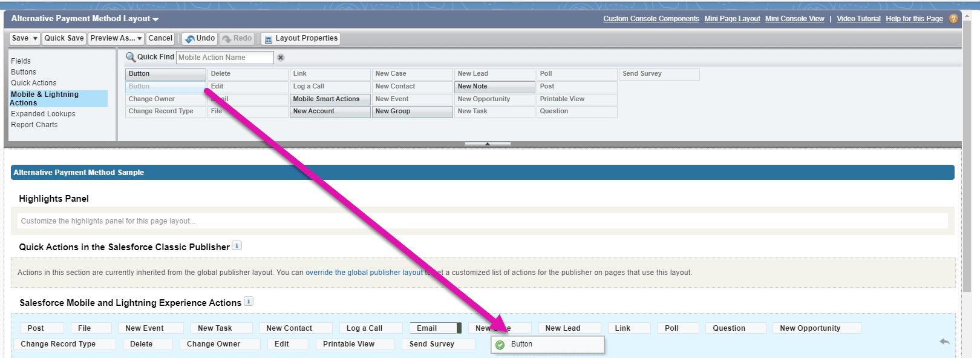This screenshot has width=980, height=358.
Task: Open Layout Properties from the toolbar
Action: click(301, 38)
